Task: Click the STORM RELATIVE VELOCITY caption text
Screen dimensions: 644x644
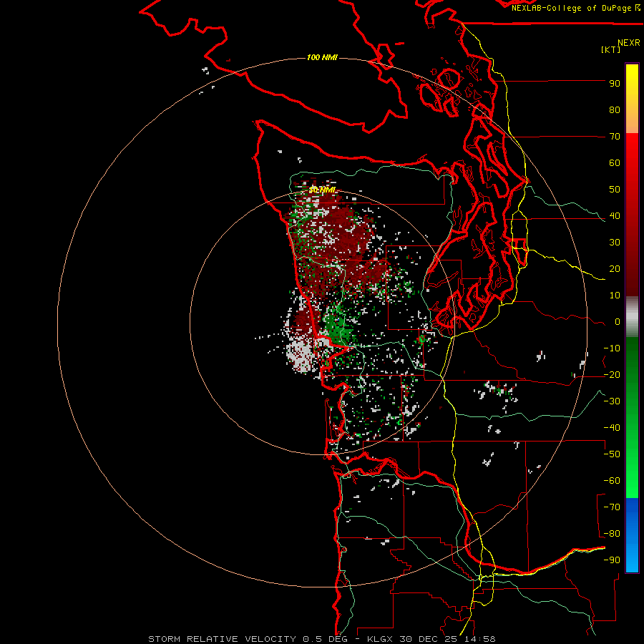Action: [222, 639]
